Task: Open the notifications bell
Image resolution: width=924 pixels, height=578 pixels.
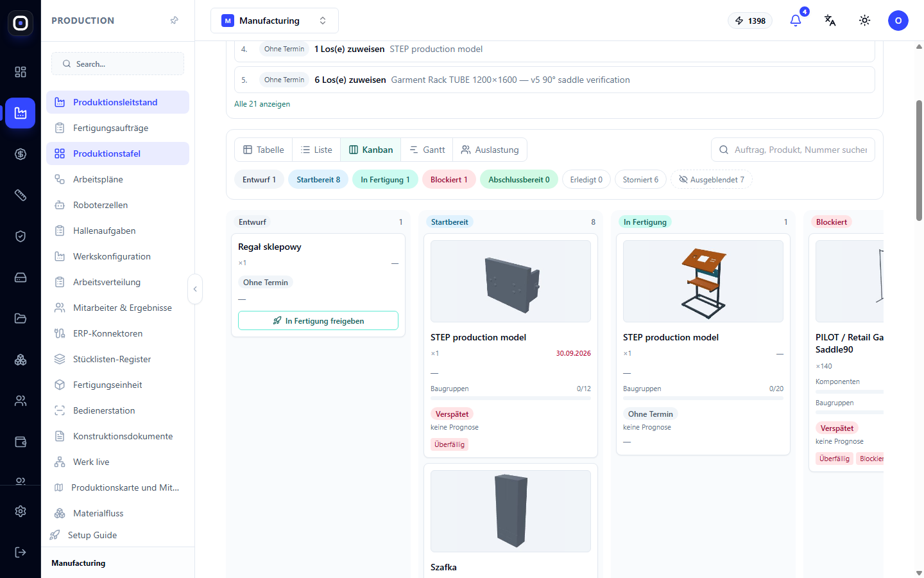Action: (x=796, y=21)
